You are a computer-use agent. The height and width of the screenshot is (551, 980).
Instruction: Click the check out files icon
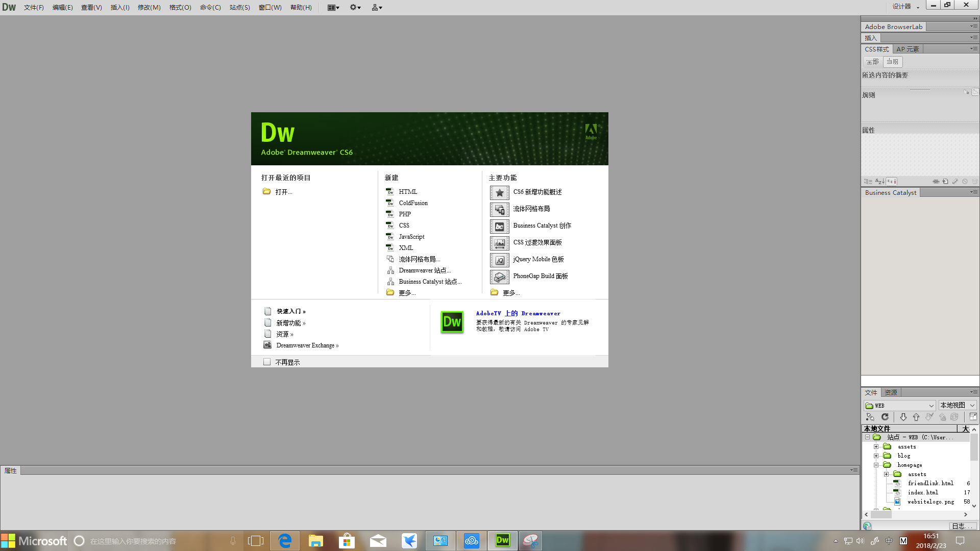(x=929, y=417)
